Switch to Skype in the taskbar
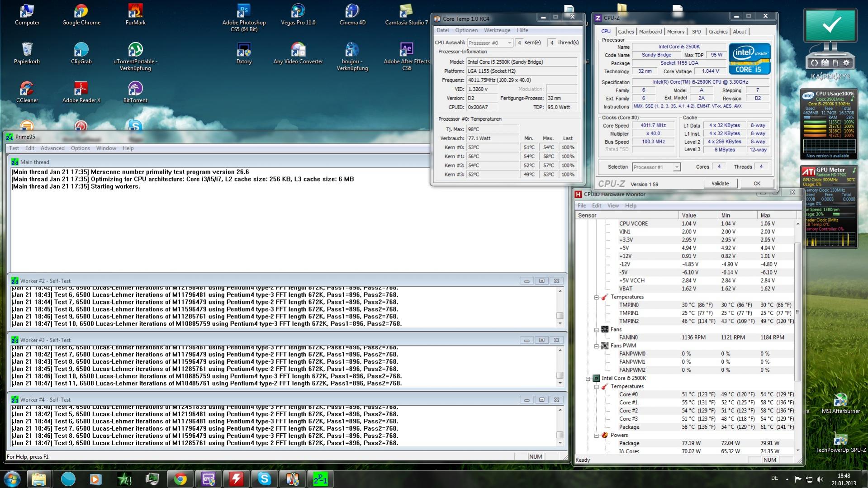Screen dimensions: 868x488 (264, 479)
